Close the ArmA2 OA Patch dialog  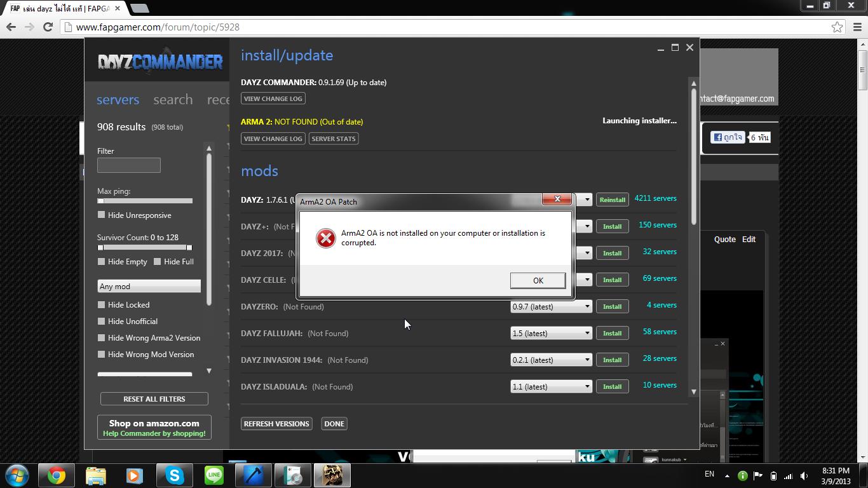coord(557,200)
